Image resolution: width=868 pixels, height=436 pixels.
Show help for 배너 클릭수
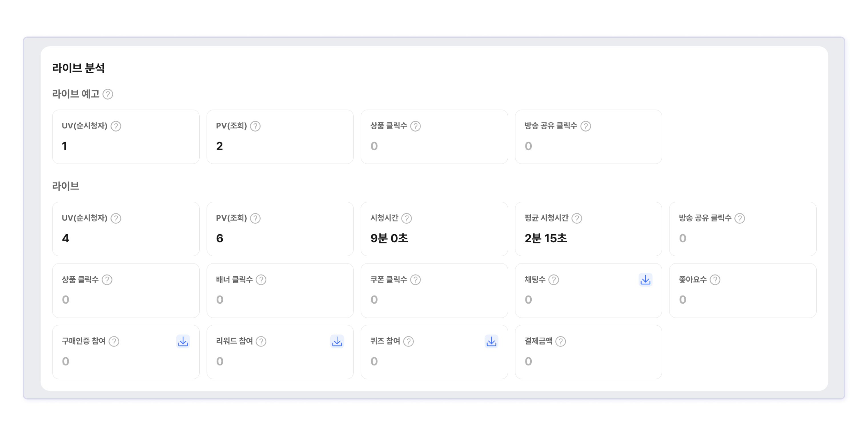[261, 280]
